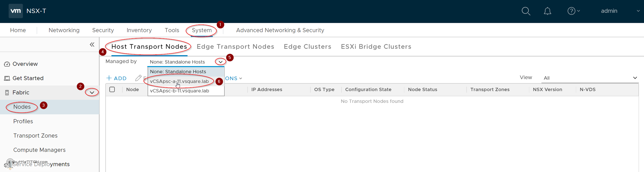
Task: Click the ADD button
Action: 117,78
